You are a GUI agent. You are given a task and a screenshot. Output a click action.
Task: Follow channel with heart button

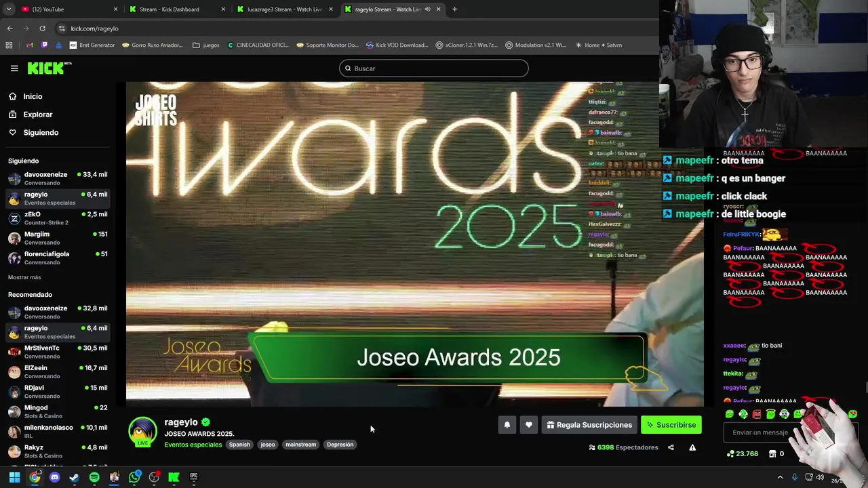[529, 425]
